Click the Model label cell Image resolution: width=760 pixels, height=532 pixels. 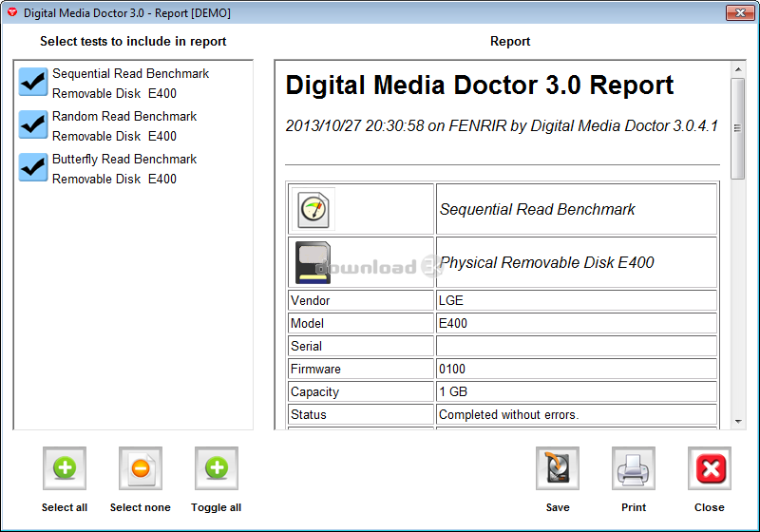(x=361, y=323)
